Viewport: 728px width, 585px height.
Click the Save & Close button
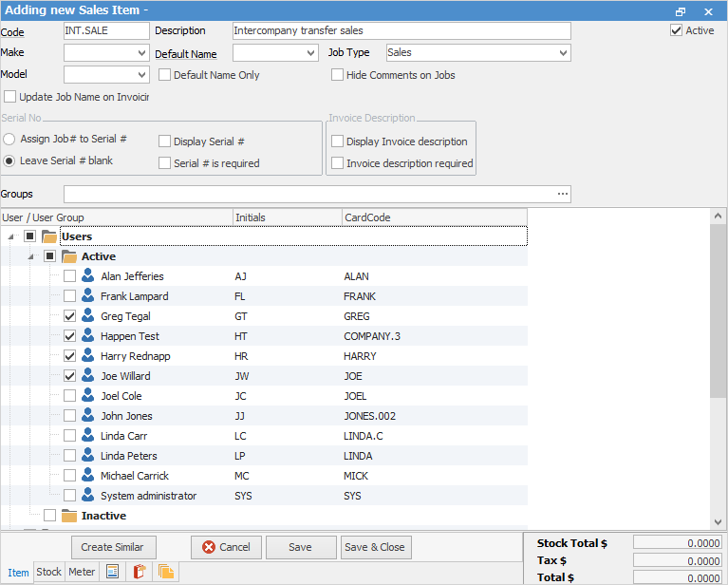click(x=374, y=547)
